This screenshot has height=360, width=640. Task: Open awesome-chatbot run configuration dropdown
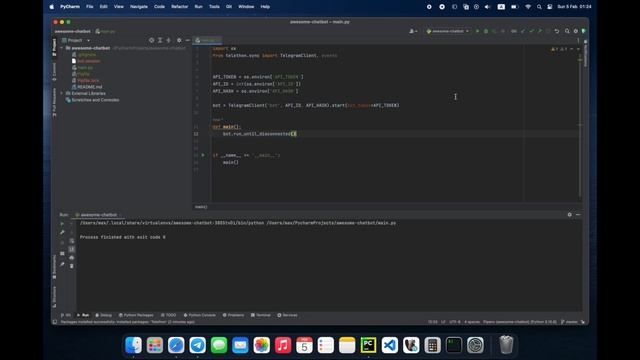pos(447,31)
